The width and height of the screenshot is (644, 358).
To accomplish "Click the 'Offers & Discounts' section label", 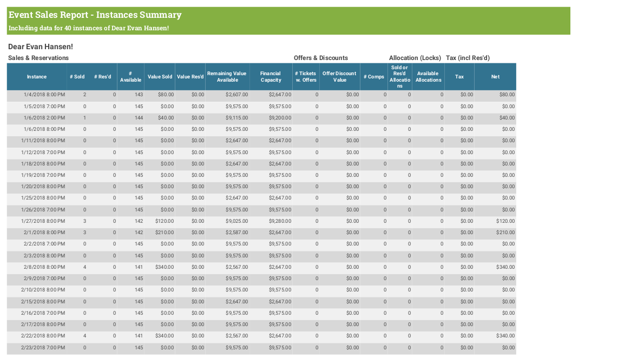I will [x=321, y=58].
